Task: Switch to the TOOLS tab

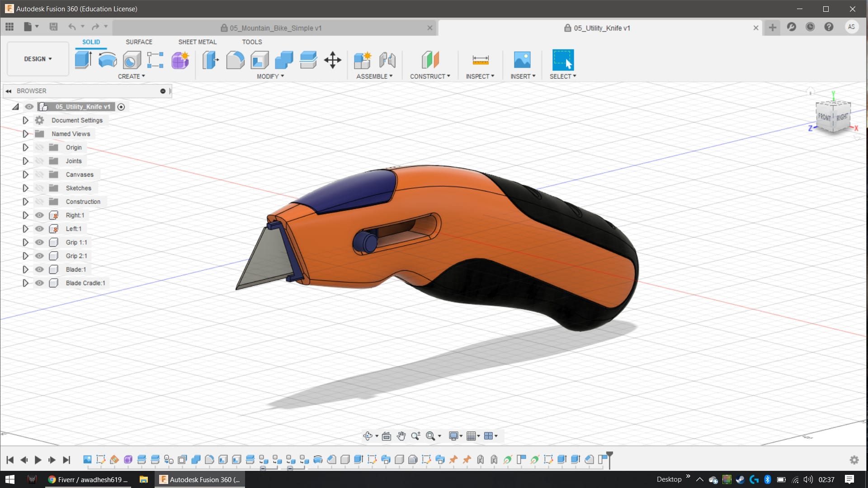Action: coord(252,42)
